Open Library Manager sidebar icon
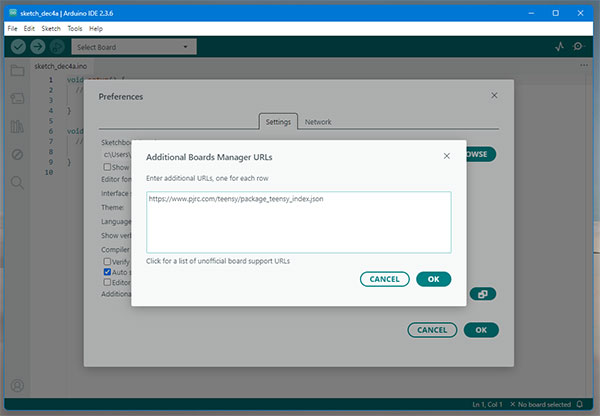This screenshot has width=600, height=416. 17,127
